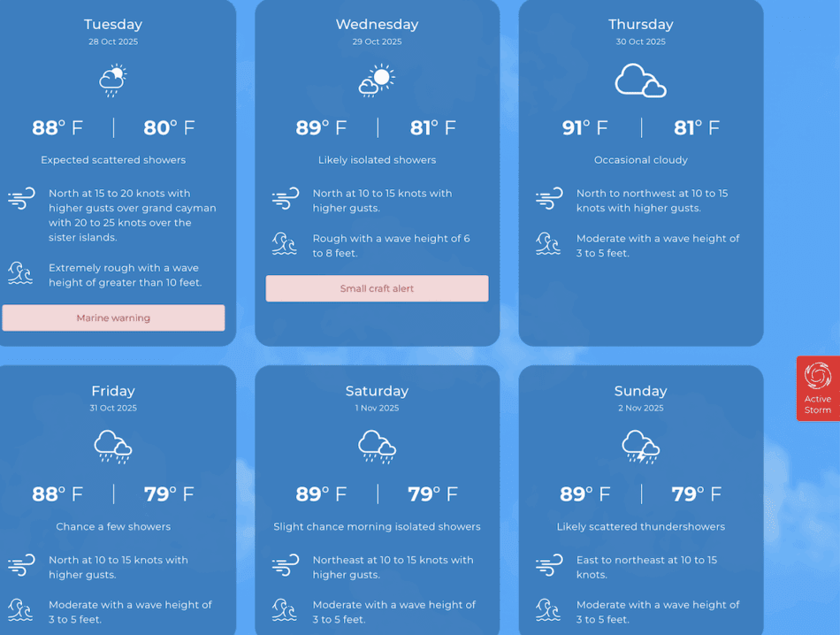This screenshot has width=840, height=635.
Task: Click Sunday's thundershower icon
Action: click(640, 447)
